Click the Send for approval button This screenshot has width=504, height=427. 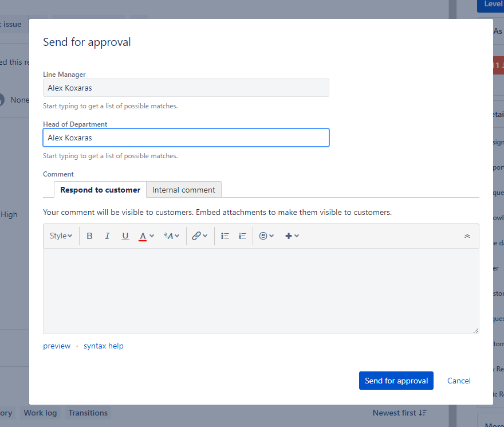point(396,381)
